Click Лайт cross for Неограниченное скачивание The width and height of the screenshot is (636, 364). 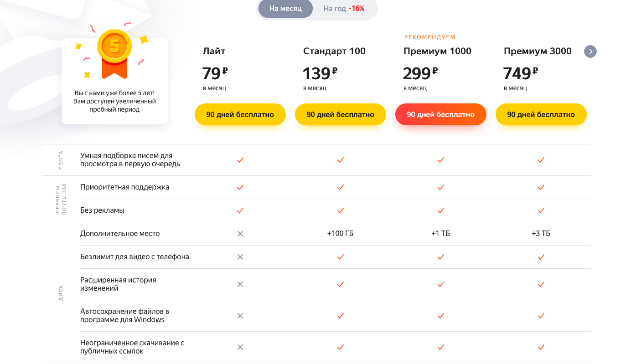point(240,347)
